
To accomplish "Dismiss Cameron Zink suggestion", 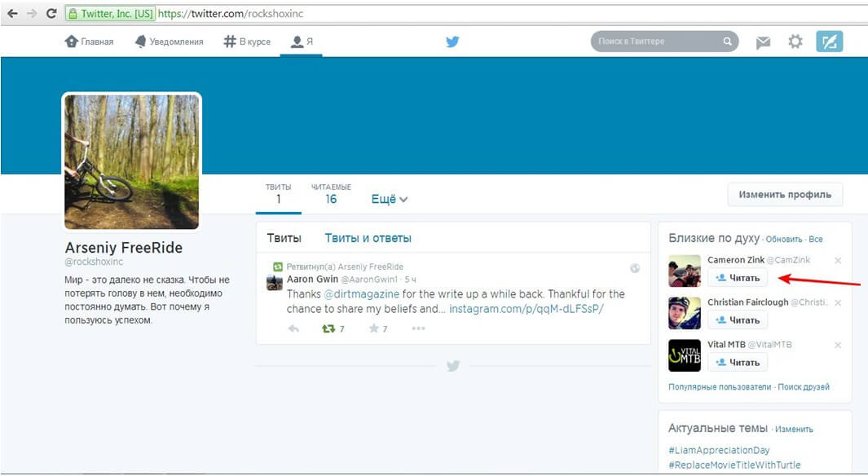I will coord(838,260).
